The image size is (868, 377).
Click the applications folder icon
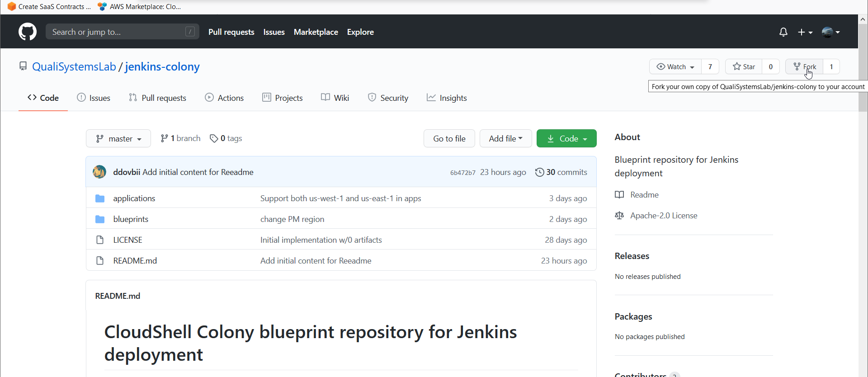(100, 198)
